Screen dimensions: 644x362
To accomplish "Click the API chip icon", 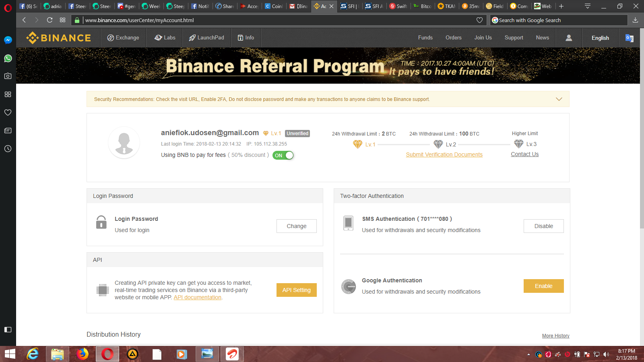I will 103,290.
